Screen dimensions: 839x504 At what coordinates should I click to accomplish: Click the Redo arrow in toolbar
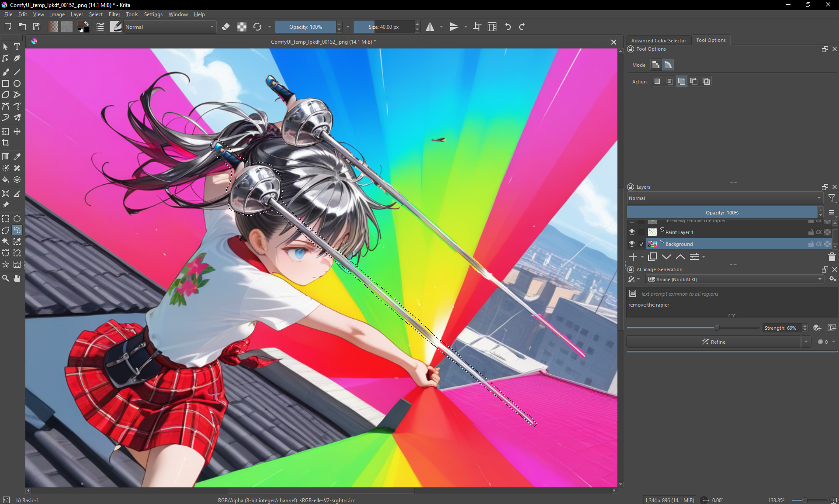pyautogui.click(x=522, y=27)
